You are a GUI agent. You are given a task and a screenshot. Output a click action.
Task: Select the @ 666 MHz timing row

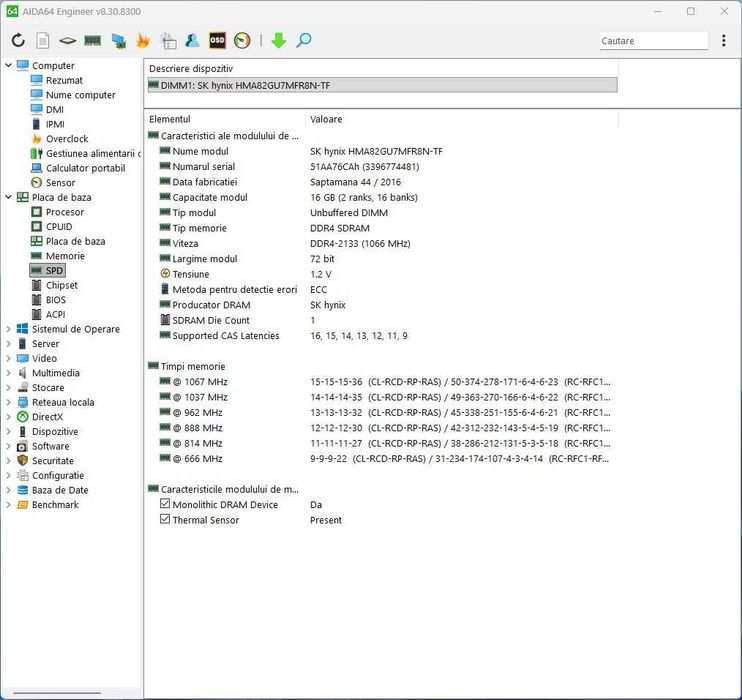pyautogui.click(x=382, y=459)
